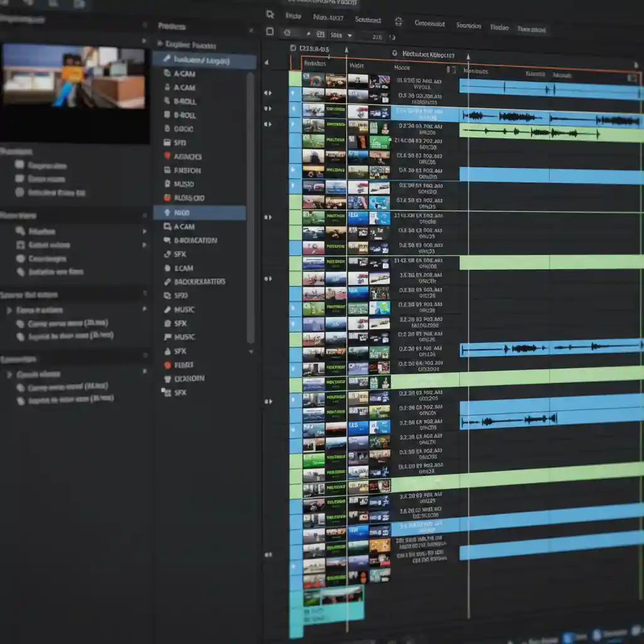Click the pen icon on the upper MUSIC bin

click(167, 309)
